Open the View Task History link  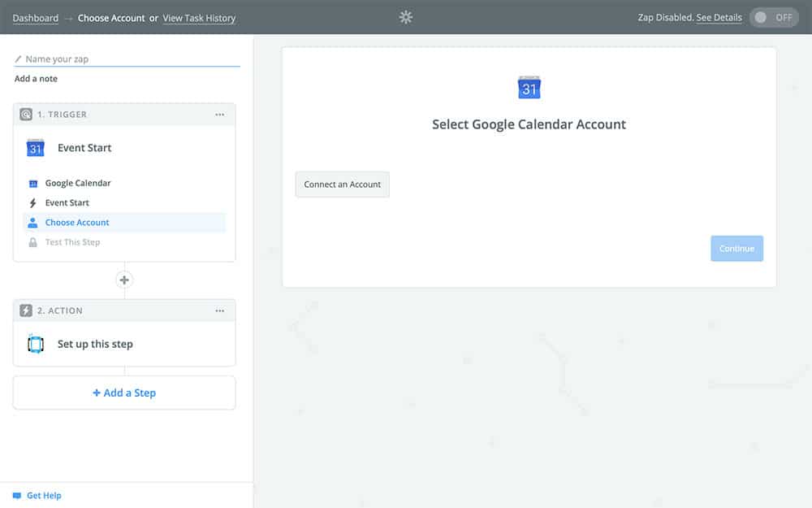point(199,18)
